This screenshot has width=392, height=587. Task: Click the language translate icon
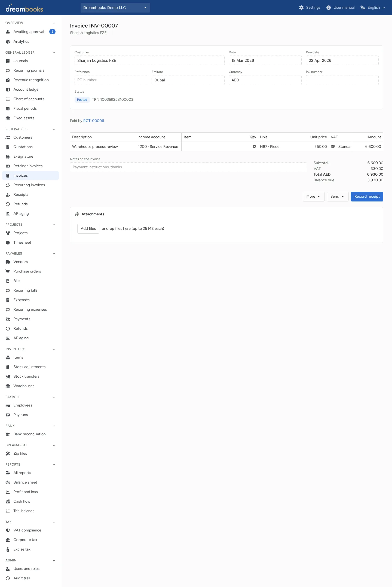point(363,8)
